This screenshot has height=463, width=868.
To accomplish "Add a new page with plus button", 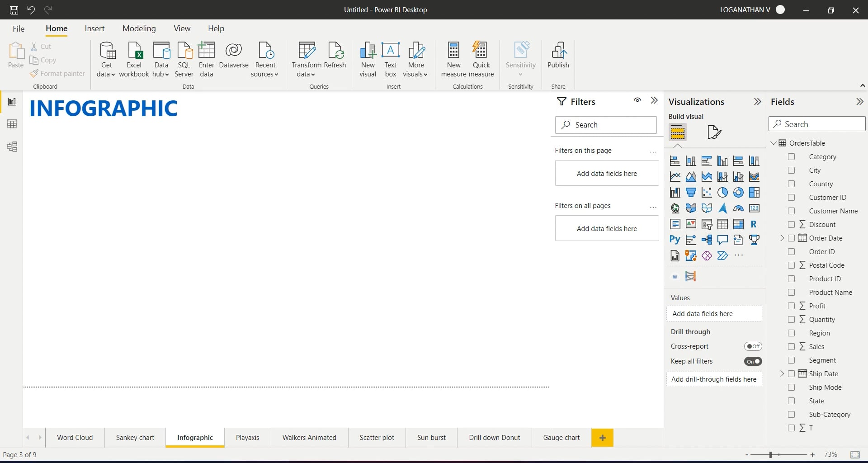I will [602, 438].
